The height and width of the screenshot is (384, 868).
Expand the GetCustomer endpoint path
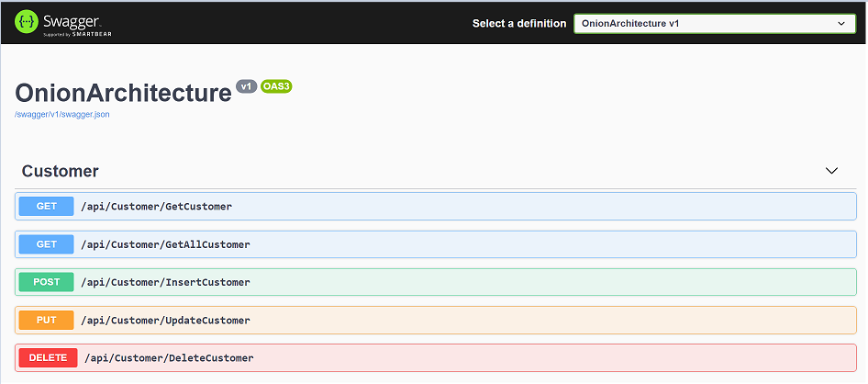(x=157, y=207)
